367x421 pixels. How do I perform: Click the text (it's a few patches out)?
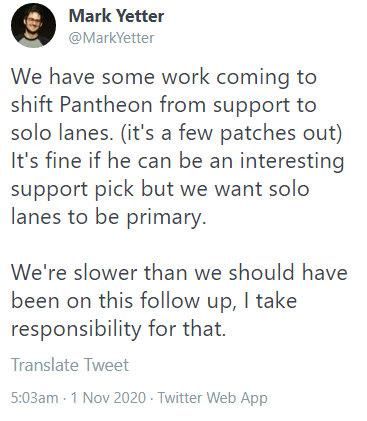229,133
